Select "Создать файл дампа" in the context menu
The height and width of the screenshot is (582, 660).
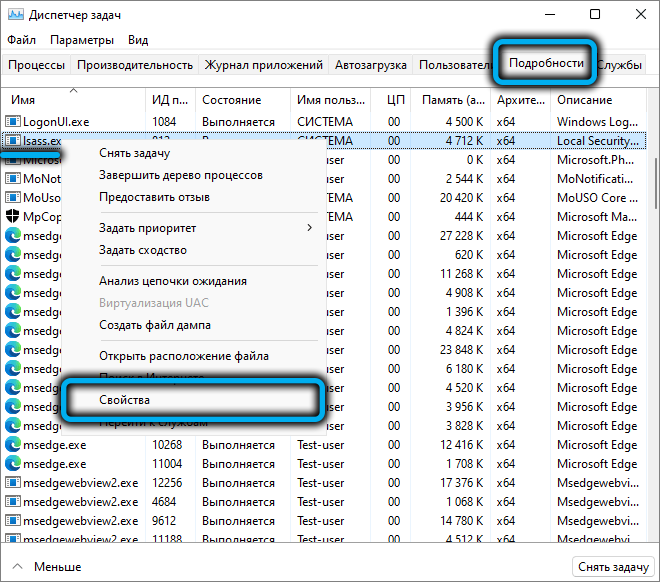[x=155, y=325]
